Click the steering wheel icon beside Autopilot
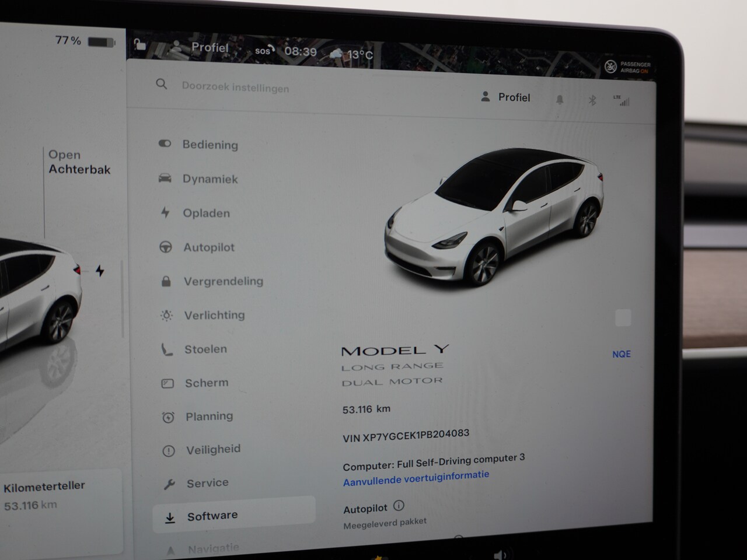 166,247
